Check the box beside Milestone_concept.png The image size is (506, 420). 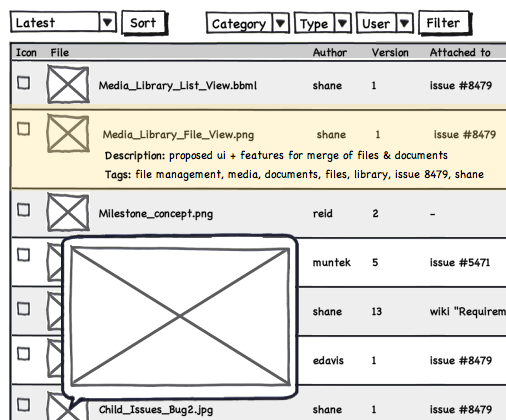(x=24, y=210)
